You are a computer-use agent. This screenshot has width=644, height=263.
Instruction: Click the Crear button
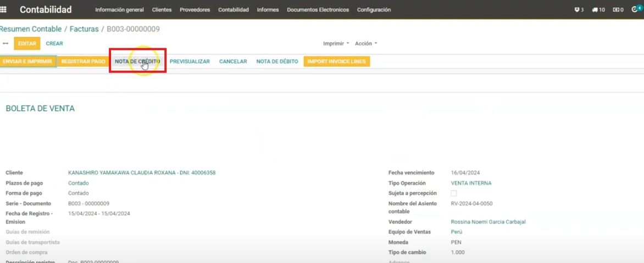click(54, 43)
